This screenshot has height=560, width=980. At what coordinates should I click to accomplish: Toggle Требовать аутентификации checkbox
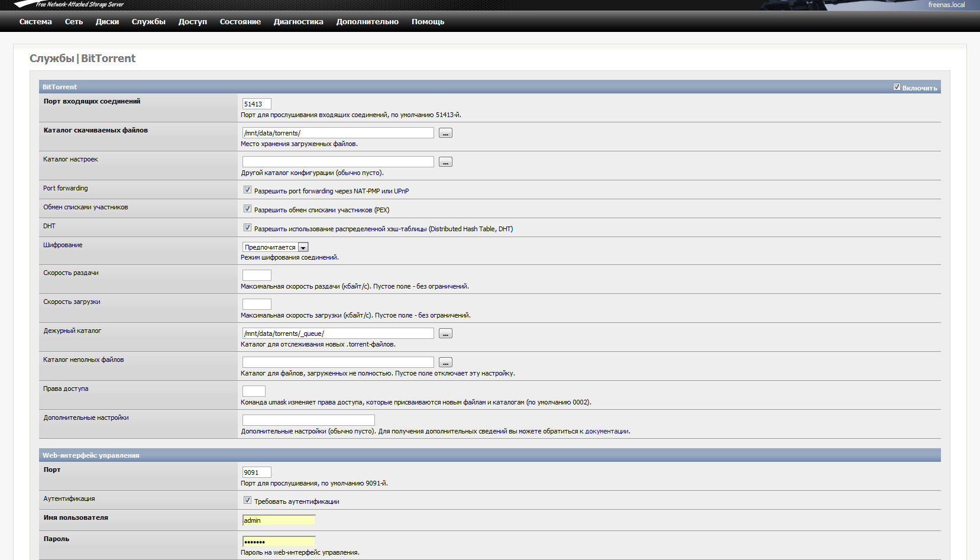coord(247,500)
